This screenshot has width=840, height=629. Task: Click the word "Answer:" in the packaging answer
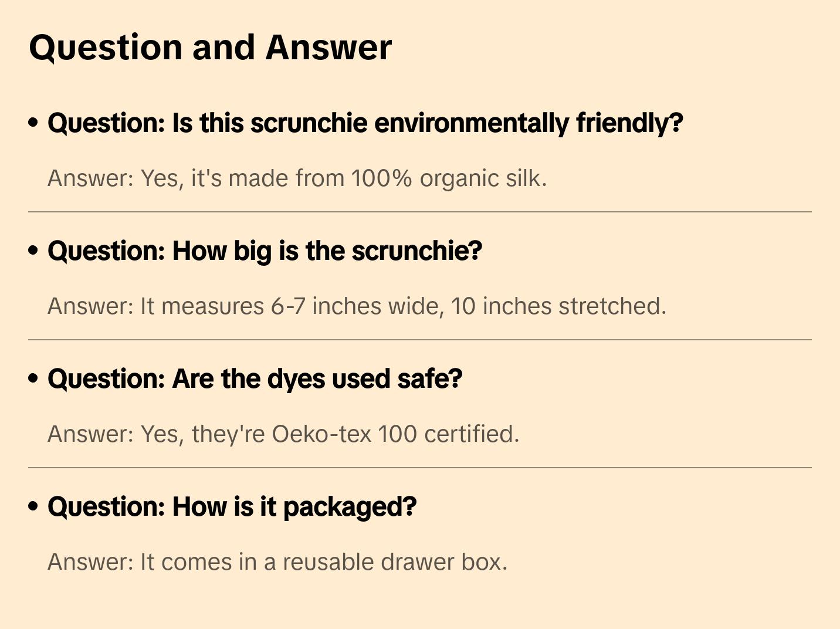pyautogui.click(x=91, y=562)
